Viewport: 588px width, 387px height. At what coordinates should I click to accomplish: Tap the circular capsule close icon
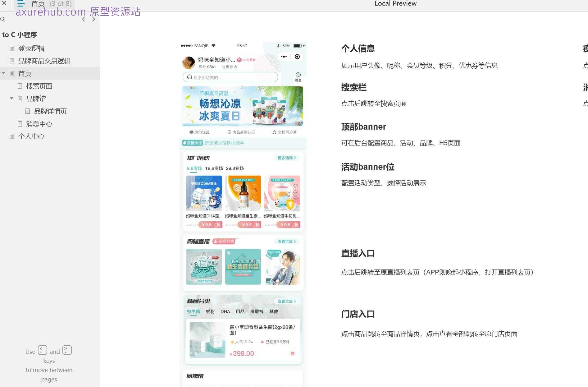coord(297,57)
